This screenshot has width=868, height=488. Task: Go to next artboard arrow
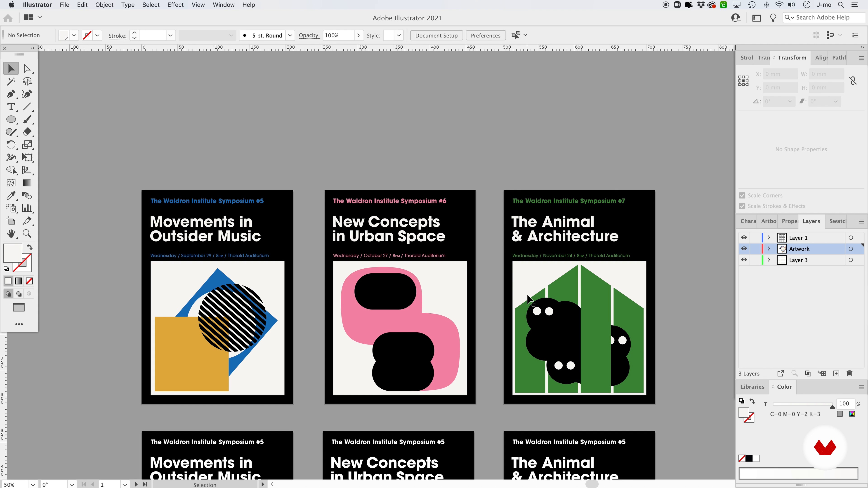[136, 484]
